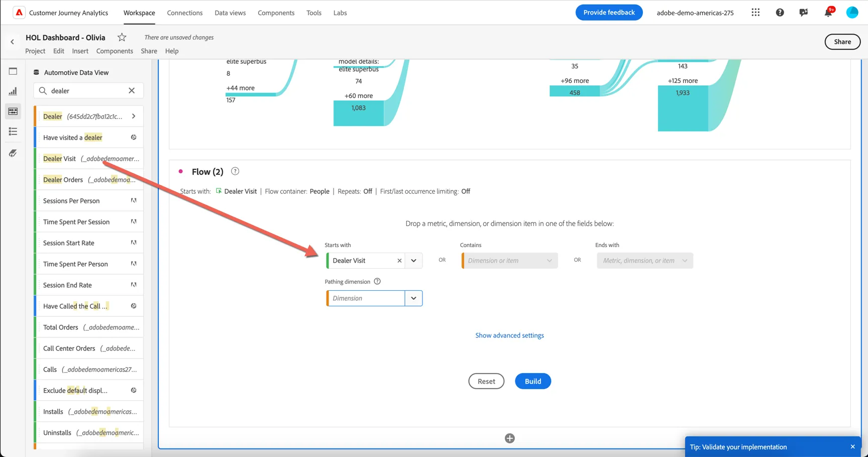868x457 pixels.
Task: Open the help question mark icon in header
Action: (x=780, y=13)
